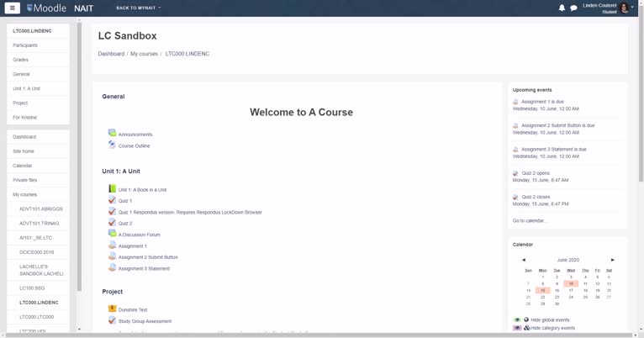
Task: Go to next month in calendar
Action: pos(612,260)
